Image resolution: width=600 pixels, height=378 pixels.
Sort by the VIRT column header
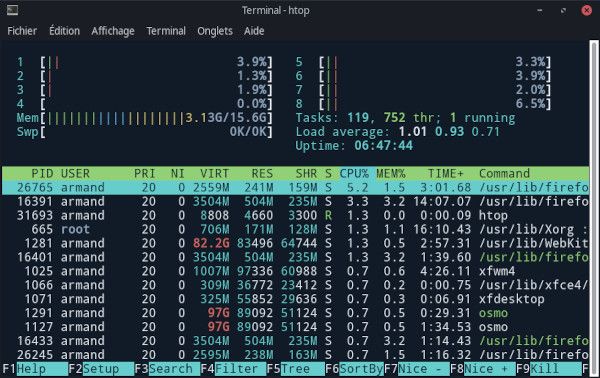214,174
